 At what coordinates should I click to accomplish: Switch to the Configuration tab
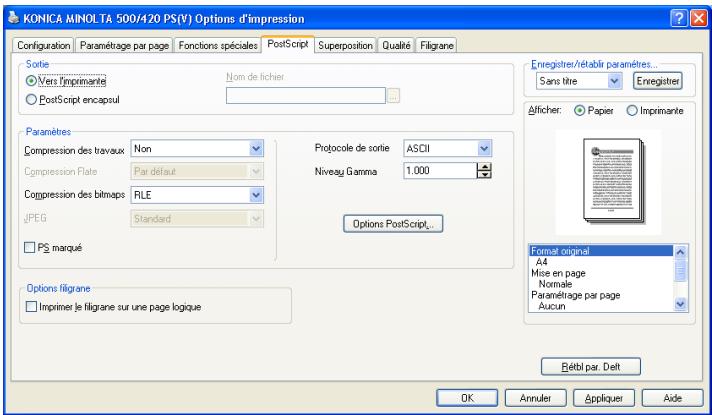coord(44,45)
